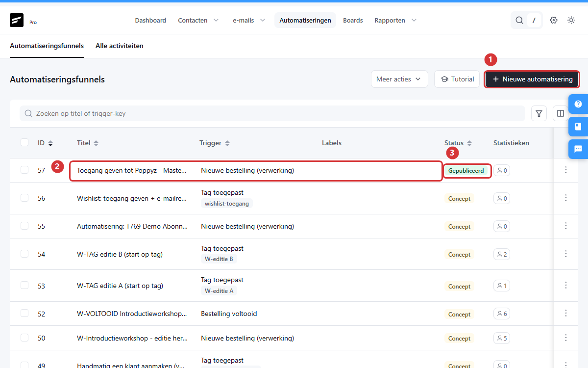Switch to Automatiseringsfunnels tab
Image resolution: width=588 pixels, height=368 pixels.
pos(47,46)
